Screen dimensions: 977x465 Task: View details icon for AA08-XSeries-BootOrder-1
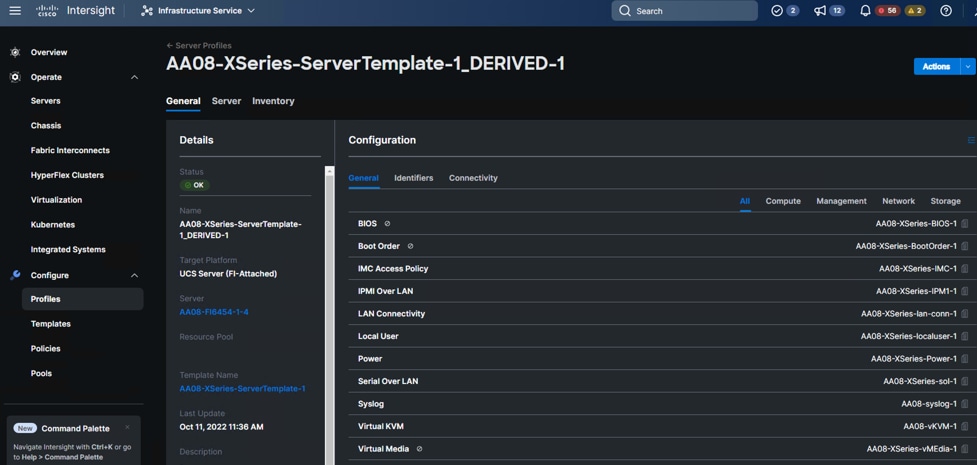pyautogui.click(x=965, y=246)
